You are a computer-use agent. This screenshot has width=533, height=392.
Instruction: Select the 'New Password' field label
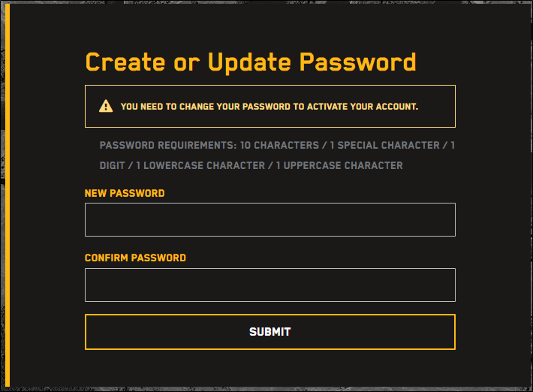tap(125, 193)
